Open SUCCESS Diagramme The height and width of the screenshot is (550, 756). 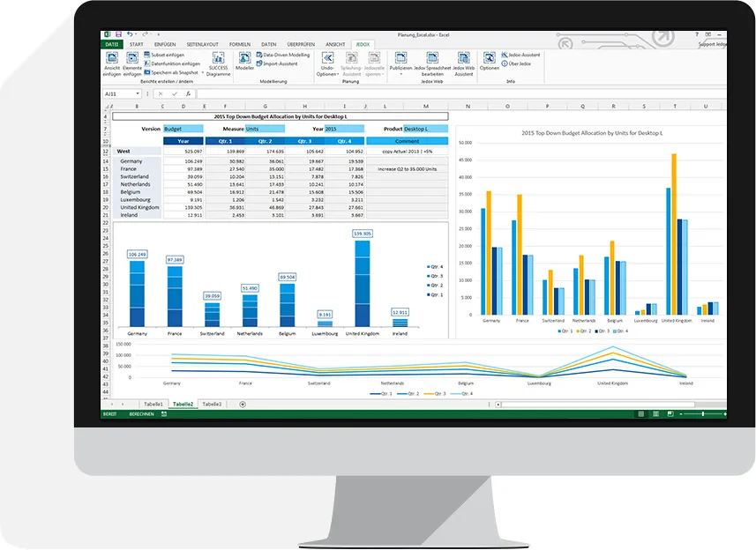click(219, 63)
